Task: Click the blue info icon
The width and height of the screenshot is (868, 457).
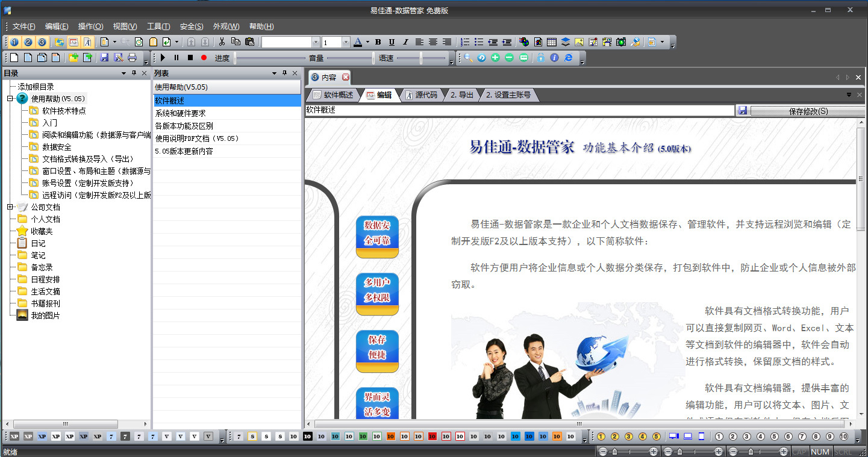Action: [x=554, y=58]
